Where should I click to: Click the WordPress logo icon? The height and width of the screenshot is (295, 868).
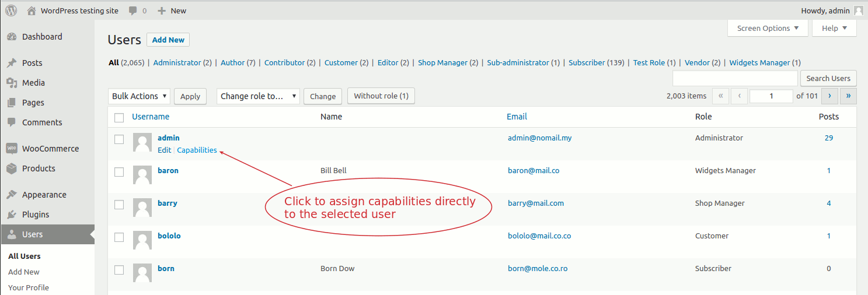(x=11, y=10)
